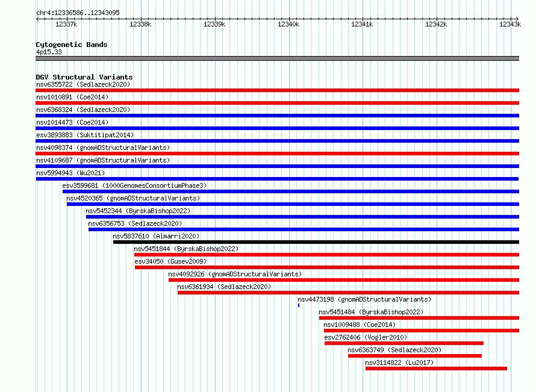Click the red bar for esv34050
The height and width of the screenshot is (392, 536).
[327, 267]
